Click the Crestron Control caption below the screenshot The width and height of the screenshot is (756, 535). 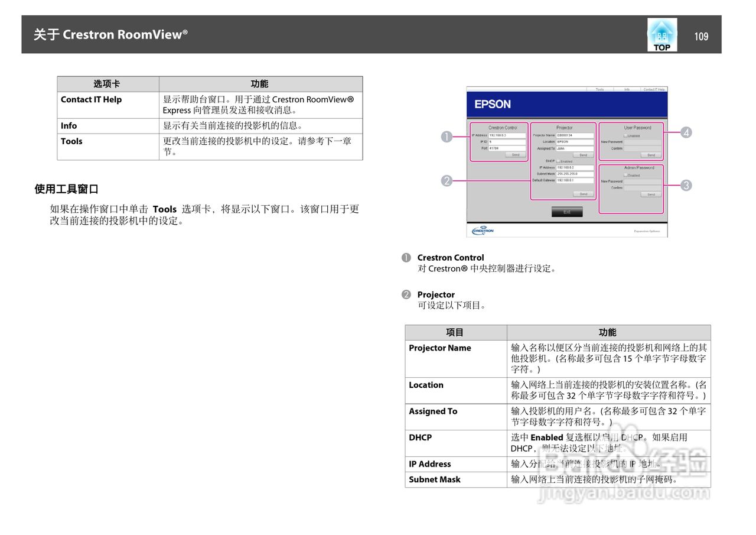coord(451,257)
